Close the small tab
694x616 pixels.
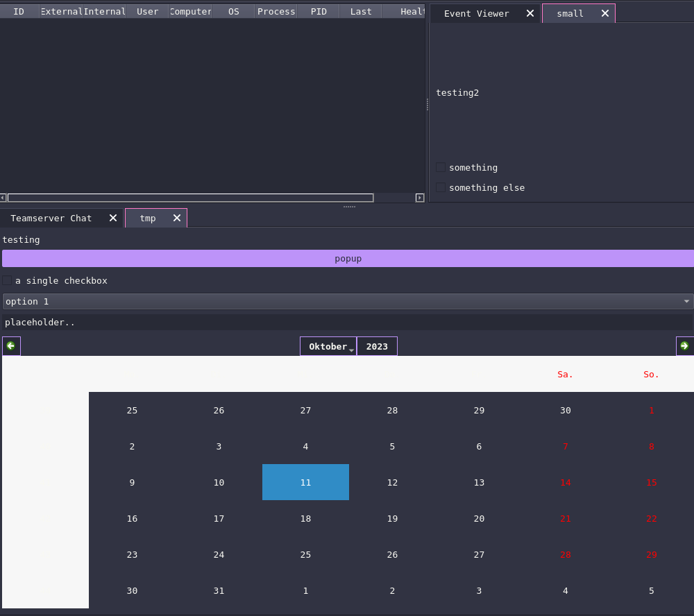[605, 13]
